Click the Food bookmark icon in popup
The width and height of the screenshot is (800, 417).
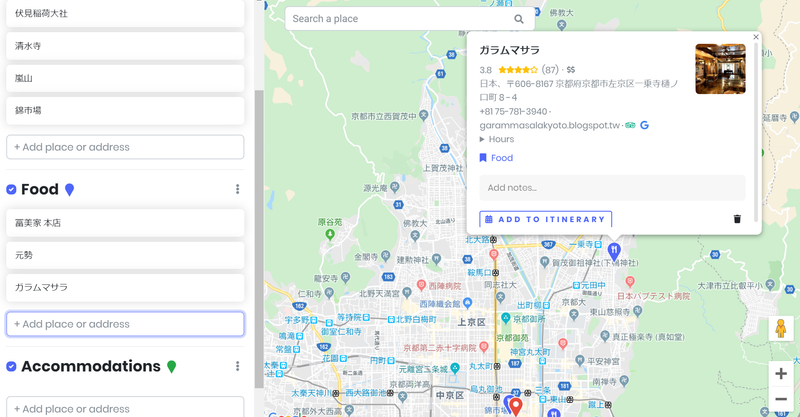[483, 158]
